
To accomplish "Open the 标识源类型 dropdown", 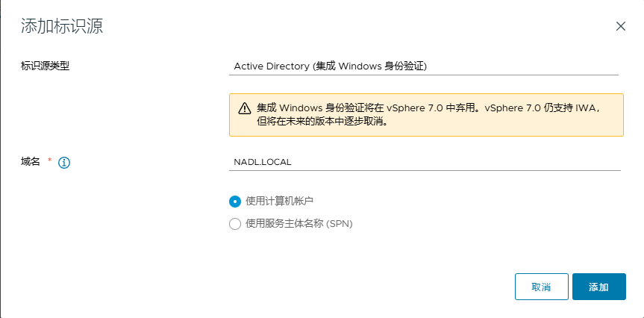I will click(x=423, y=66).
